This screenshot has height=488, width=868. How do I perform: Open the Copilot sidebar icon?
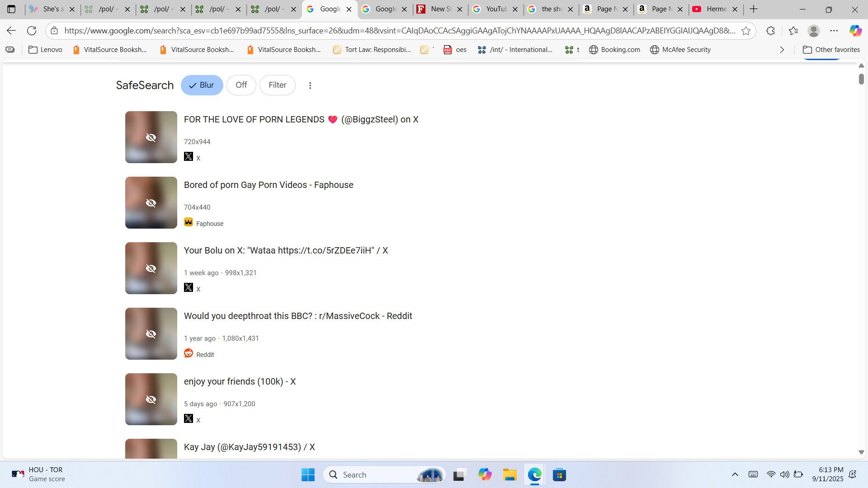[x=855, y=31]
